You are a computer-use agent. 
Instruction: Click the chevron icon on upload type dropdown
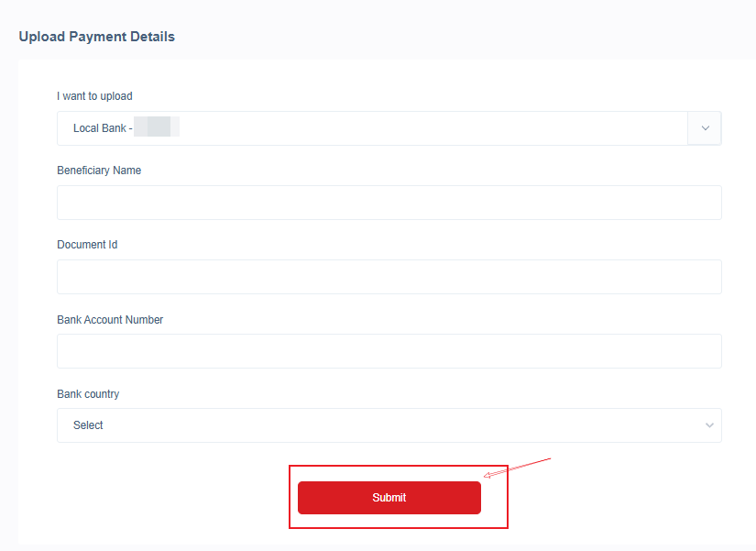click(705, 128)
